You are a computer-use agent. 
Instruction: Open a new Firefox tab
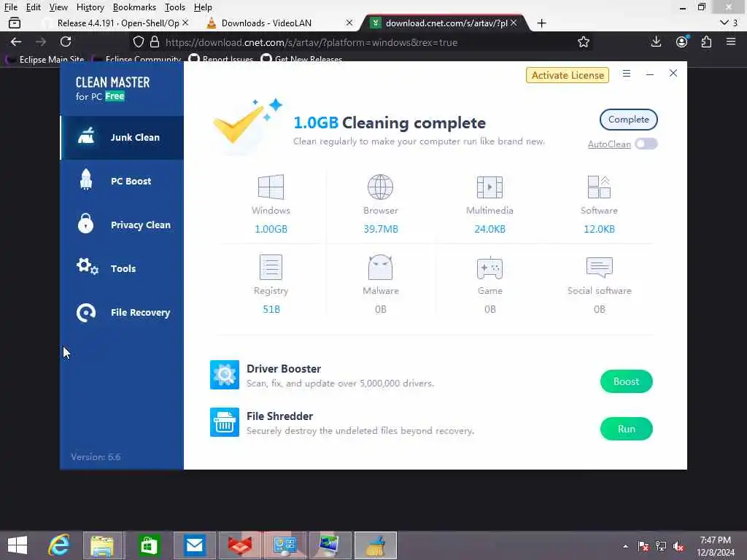pos(541,23)
